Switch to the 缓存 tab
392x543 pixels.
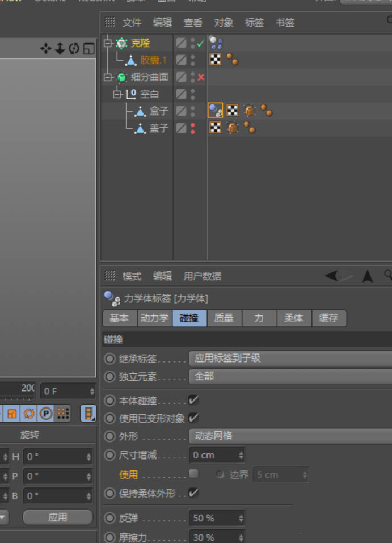328,318
